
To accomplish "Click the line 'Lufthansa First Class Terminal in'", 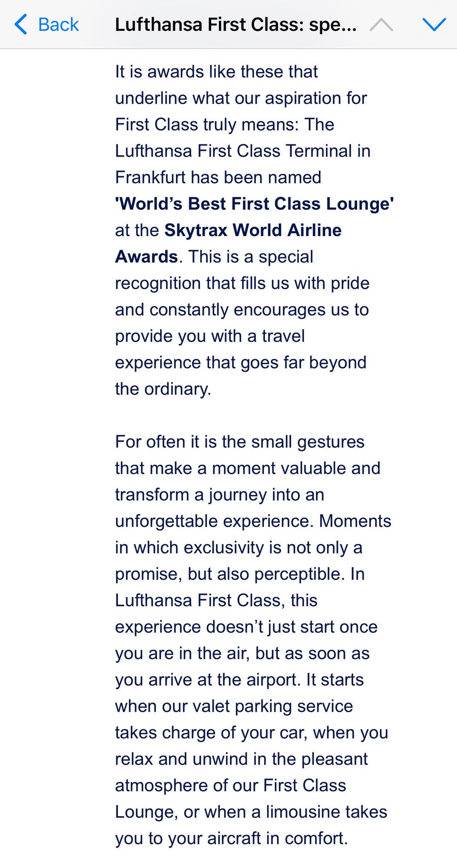I will [x=243, y=151].
